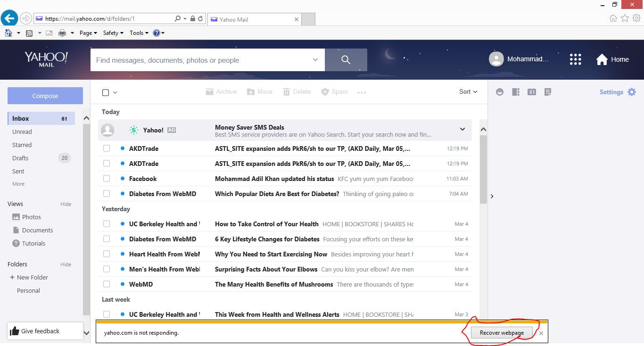This screenshot has width=644, height=346.
Task: Open the more actions three-dots menu
Action: [362, 92]
